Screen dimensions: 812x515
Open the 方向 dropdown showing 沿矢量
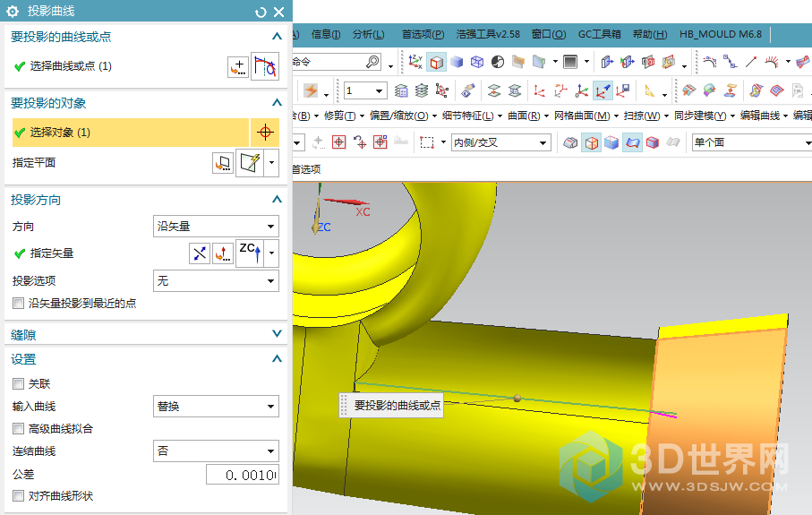coord(216,227)
